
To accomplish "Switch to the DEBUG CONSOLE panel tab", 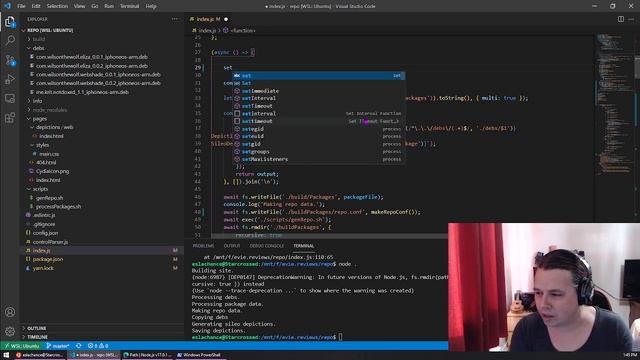I will coord(267,246).
